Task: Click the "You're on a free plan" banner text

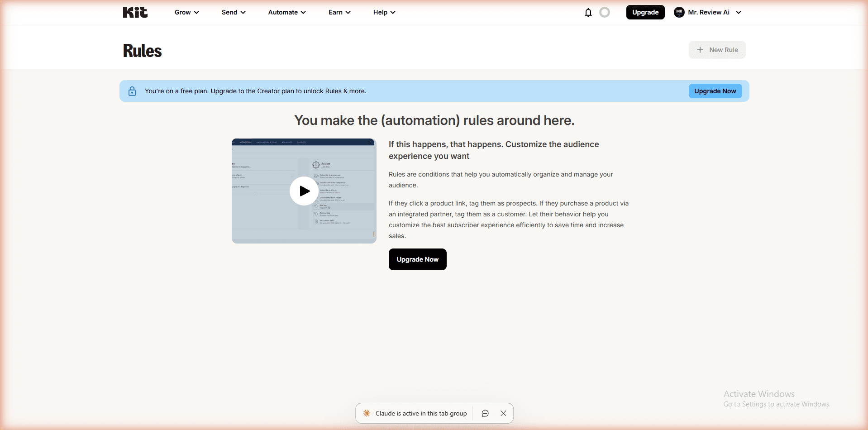Action: pos(256,91)
